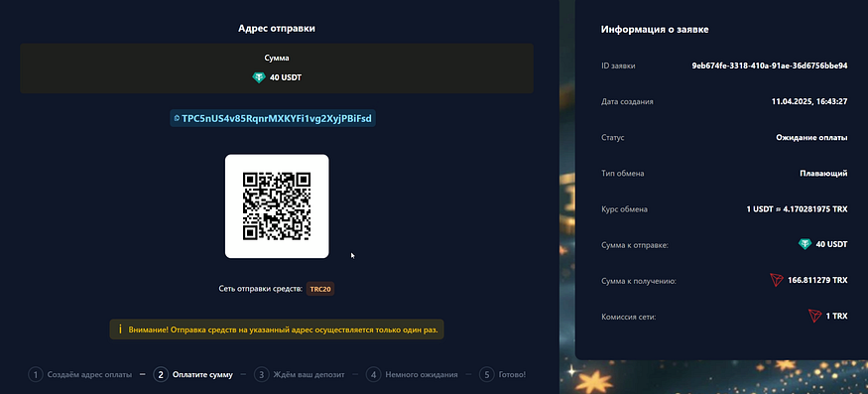Select step 4 Немного ожидания

point(412,374)
